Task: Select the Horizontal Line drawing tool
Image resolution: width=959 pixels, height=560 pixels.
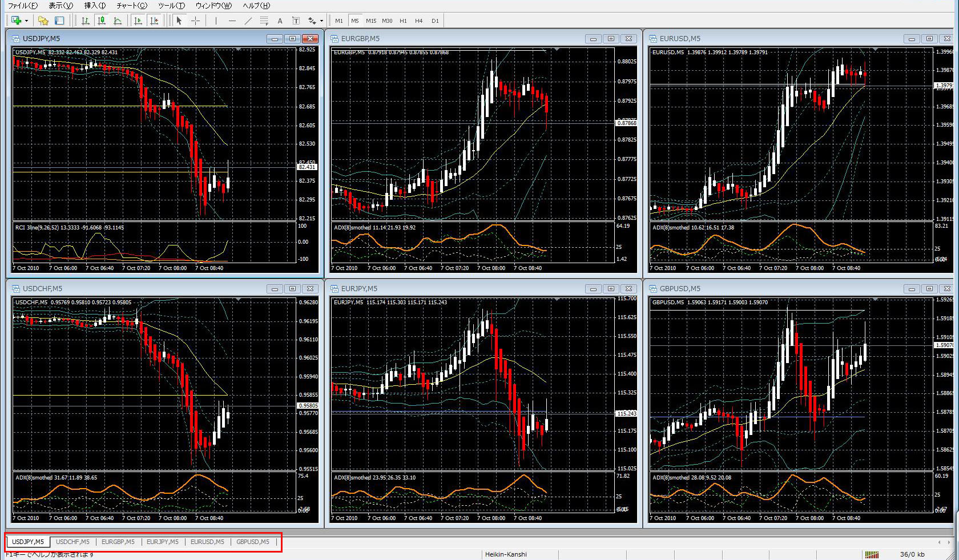Action: pos(232,21)
